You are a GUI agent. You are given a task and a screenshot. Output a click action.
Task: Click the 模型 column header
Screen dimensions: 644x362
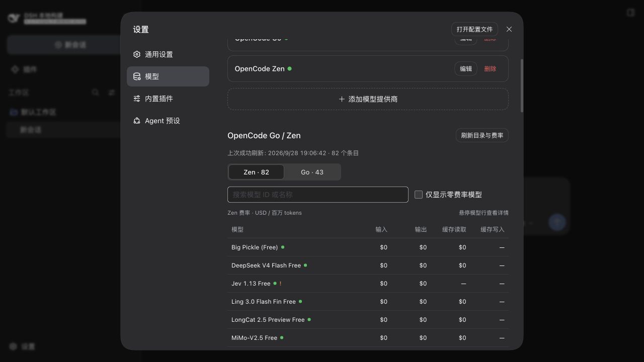(237, 229)
